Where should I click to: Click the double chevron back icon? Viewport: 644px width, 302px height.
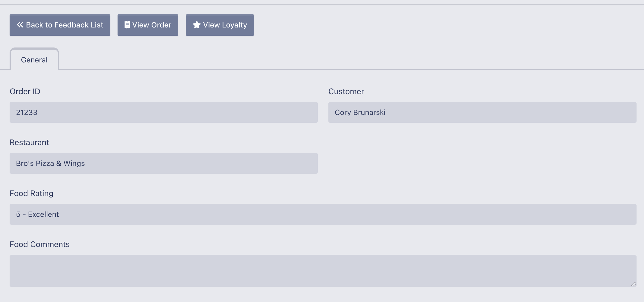(20, 25)
